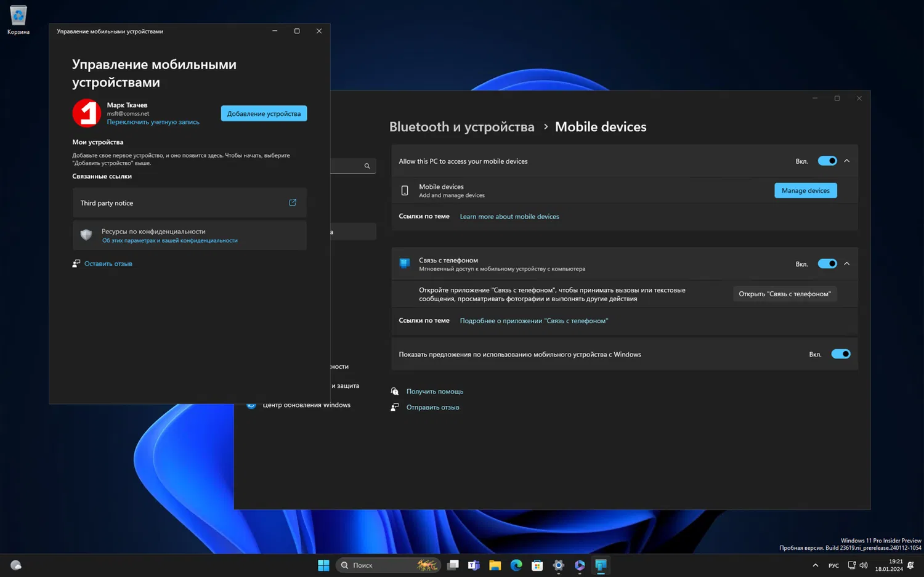The width and height of the screenshot is (924, 577).
Task: Go back to Bluetooth и устройства breadcrumb
Action: (x=462, y=127)
